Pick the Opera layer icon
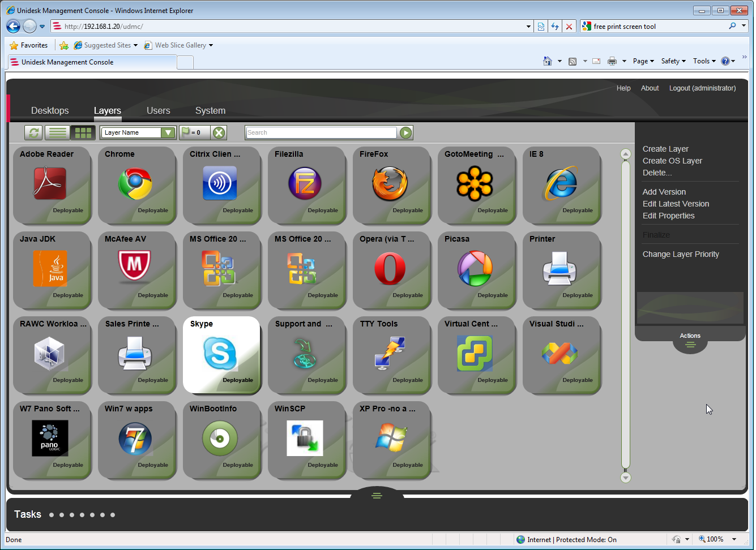Image resolution: width=756 pixels, height=550 pixels. pyautogui.click(x=390, y=268)
